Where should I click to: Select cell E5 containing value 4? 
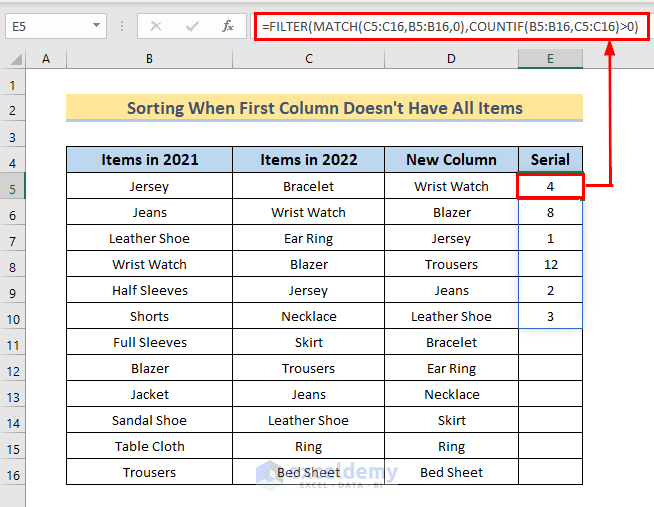pyautogui.click(x=550, y=186)
